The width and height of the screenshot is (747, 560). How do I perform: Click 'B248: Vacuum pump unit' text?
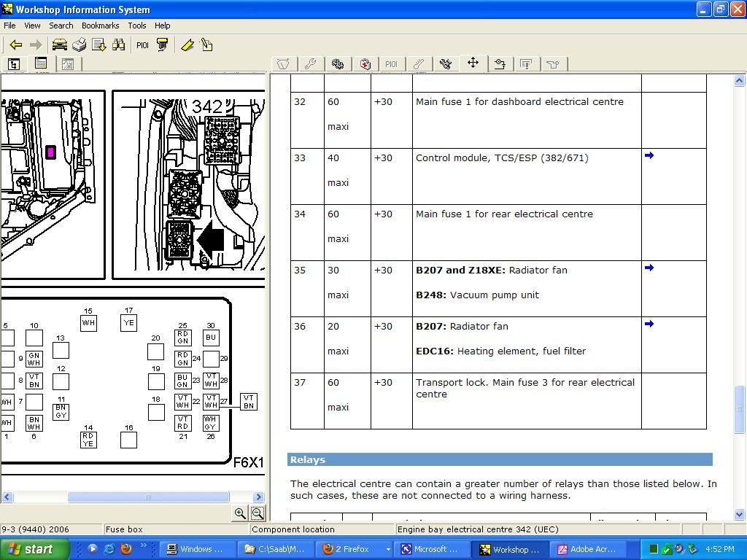click(x=477, y=295)
